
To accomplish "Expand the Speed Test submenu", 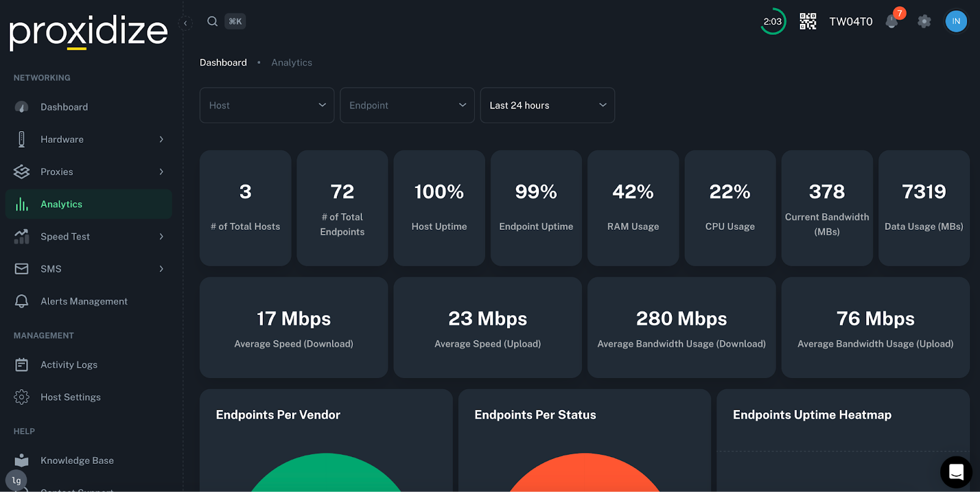I will 89,237.
